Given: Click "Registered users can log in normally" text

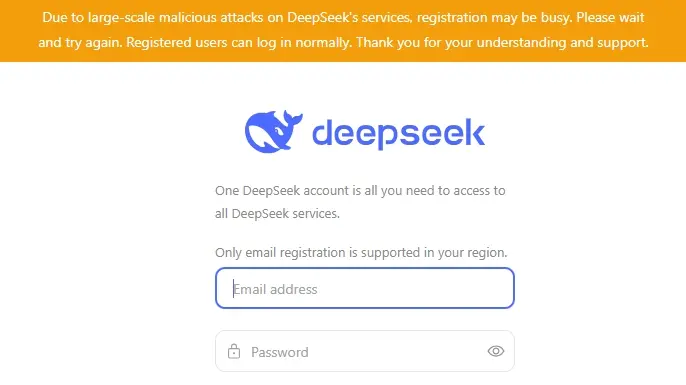Looking at the screenshot, I should pos(239,42).
